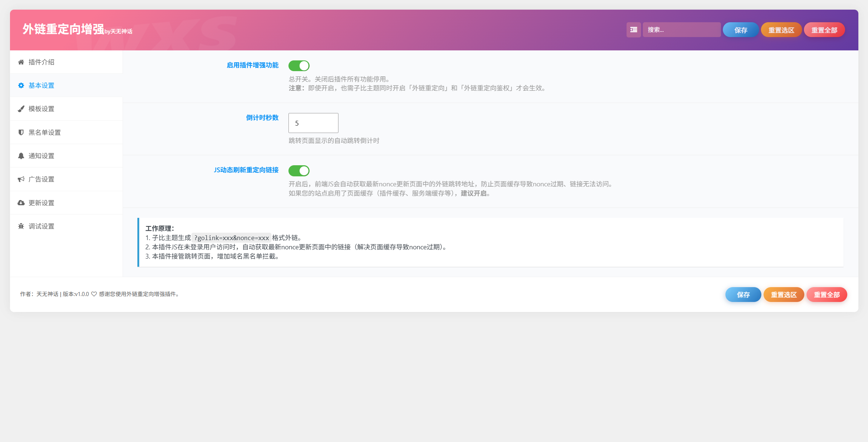Screen dimensions: 868x442
Task: Click the 启用插件增强功能 label
Action: point(253,65)
